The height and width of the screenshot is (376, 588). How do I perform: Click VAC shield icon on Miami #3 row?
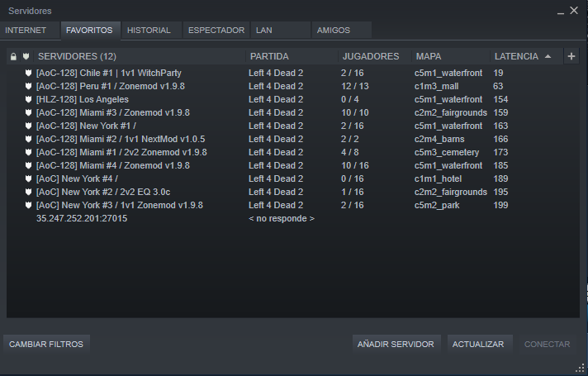point(28,112)
